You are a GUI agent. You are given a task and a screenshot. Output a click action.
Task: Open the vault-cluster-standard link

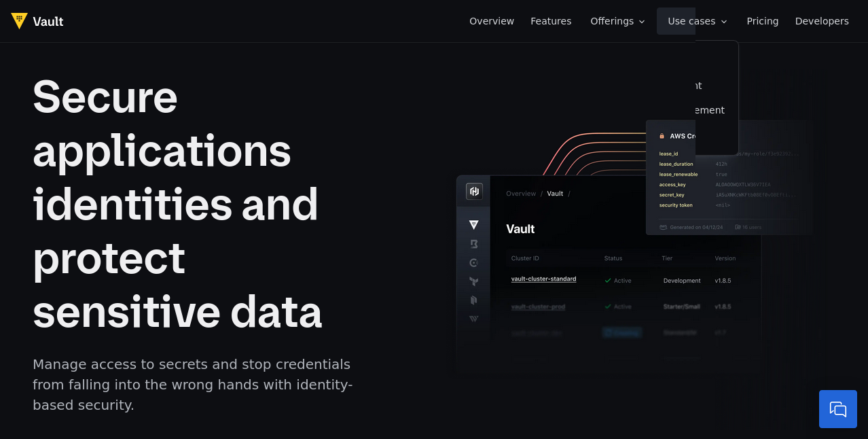coord(543,279)
